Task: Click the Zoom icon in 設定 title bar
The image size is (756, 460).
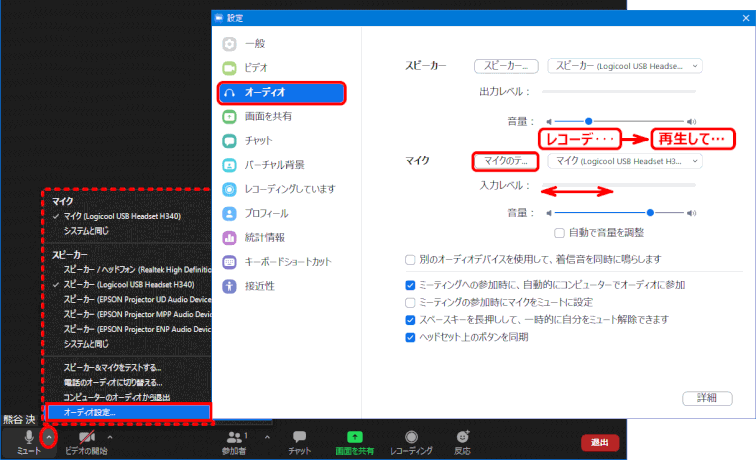Action: click(219, 18)
